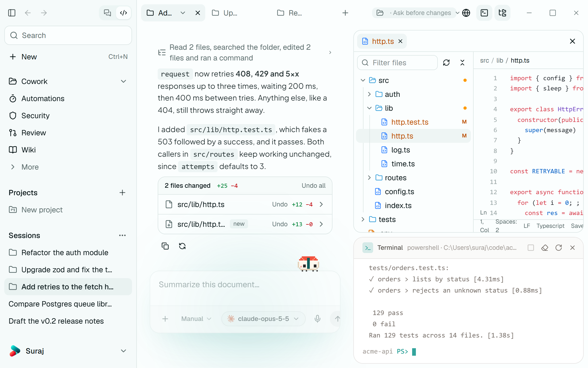Open the Wiki section
The height and width of the screenshot is (368, 588).
(68, 150)
